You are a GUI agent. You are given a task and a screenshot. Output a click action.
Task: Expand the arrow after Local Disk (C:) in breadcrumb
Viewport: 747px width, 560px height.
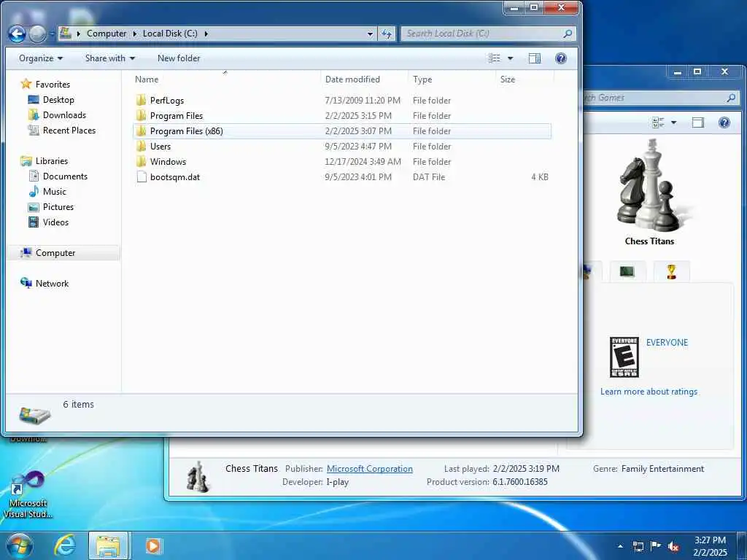coord(206,34)
